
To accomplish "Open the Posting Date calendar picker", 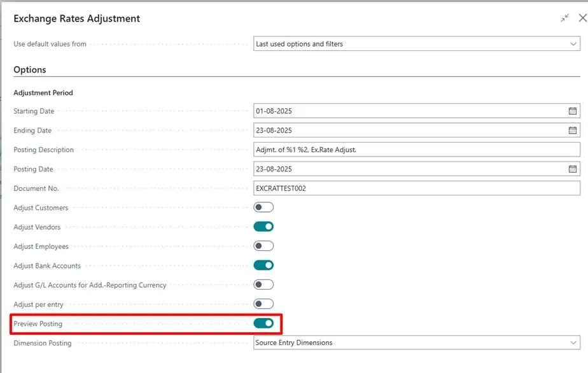I will (572, 169).
